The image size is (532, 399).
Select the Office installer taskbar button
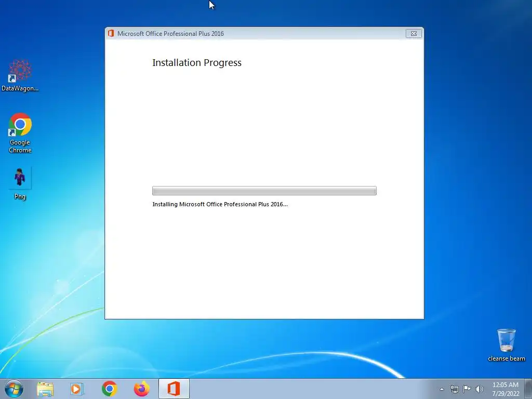[174, 389]
